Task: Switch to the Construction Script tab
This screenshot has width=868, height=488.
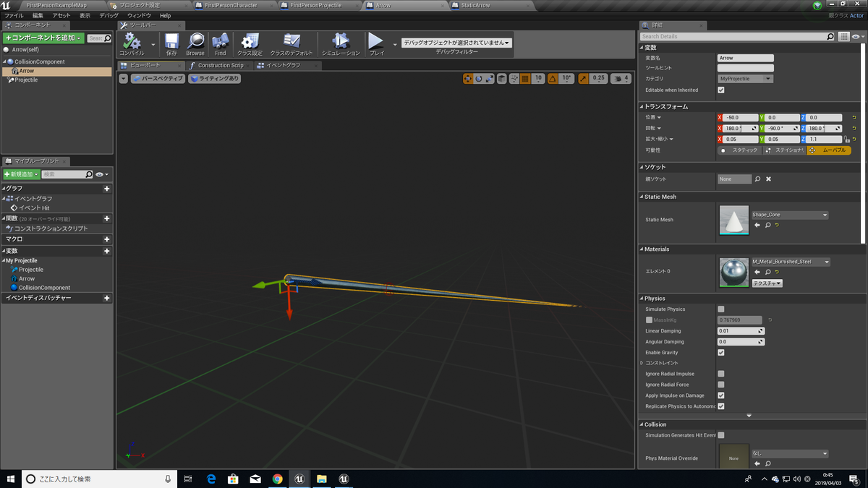Action: click(x=216, y=66)
